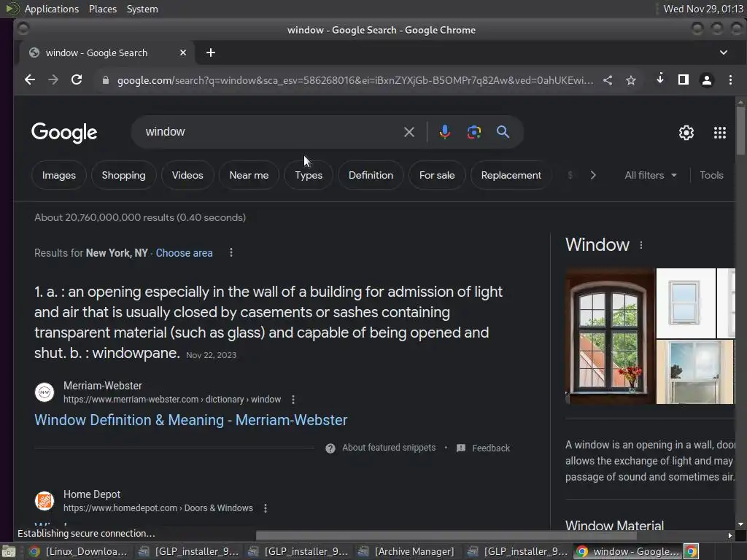This screenshot has height=560, width=747.
Task: Close the window - Google Search tab
Action: [183, 52]
